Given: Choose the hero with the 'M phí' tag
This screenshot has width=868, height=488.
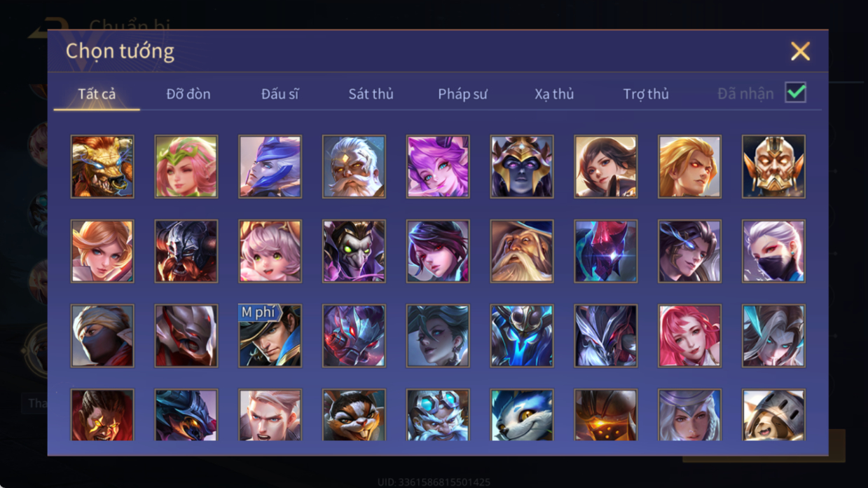Looking at the screenshot, I should pyautogui.click(x=270, y=336).
